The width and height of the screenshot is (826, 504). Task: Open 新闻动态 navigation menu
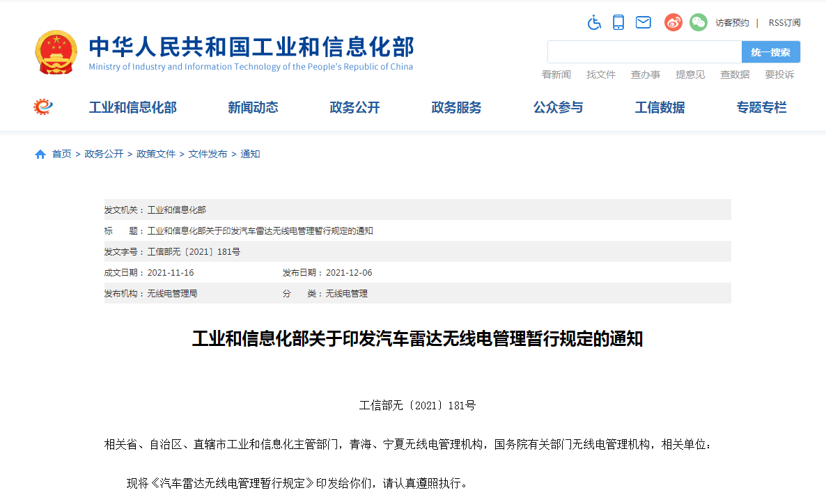click(253, 107)
